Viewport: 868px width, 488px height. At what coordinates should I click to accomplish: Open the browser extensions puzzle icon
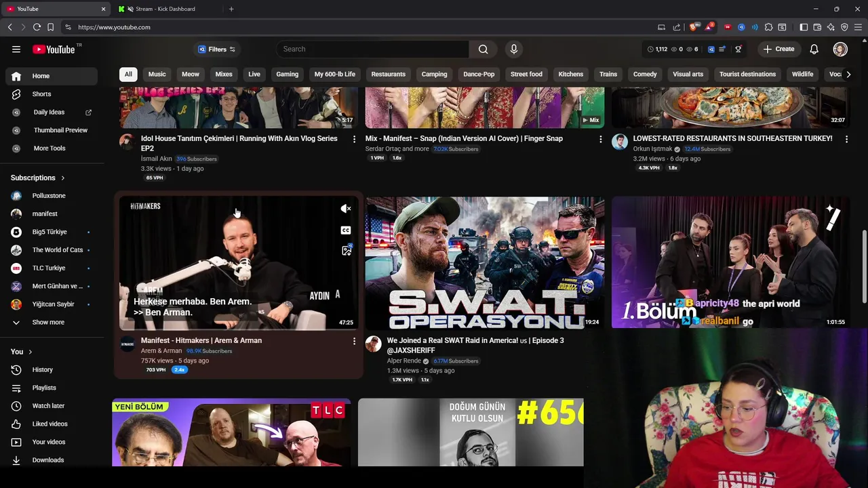click(x=768, y=27)
